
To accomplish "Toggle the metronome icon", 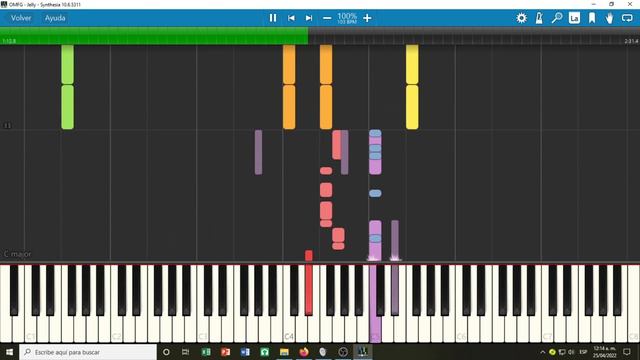I will point(539,18).
